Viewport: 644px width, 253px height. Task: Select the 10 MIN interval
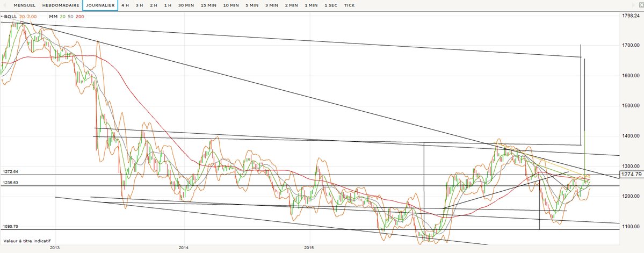pos(231,5)
